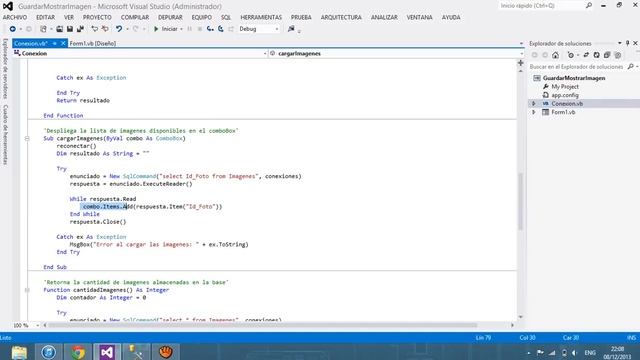Select app.config in Solution Explorer
Image resolution: width=640 pixels, height=360 pixels.
click(565, 95)
